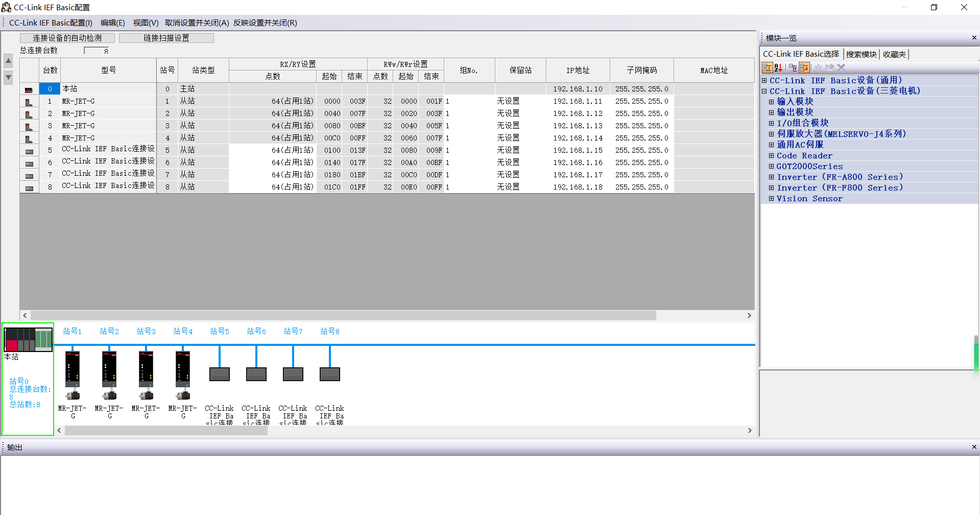Screen dimensions: 980x515
Task: Select device icon in table row 1 MR-JET-G
Action: (29, 102)
